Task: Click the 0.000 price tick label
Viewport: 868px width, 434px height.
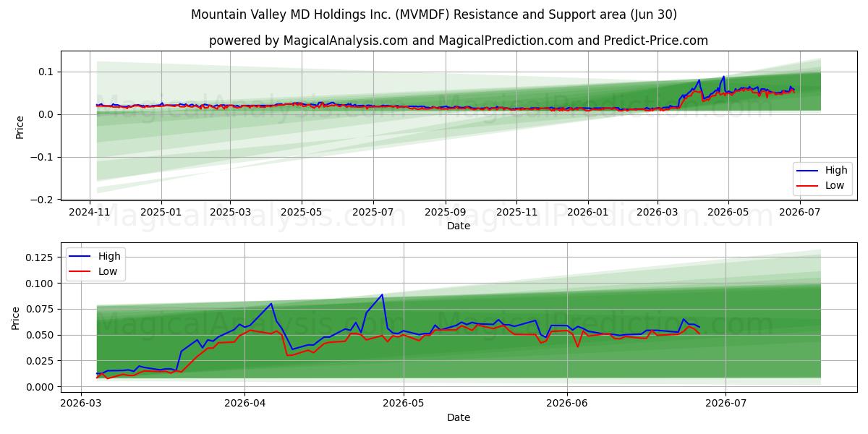Action: click(41, 387)
